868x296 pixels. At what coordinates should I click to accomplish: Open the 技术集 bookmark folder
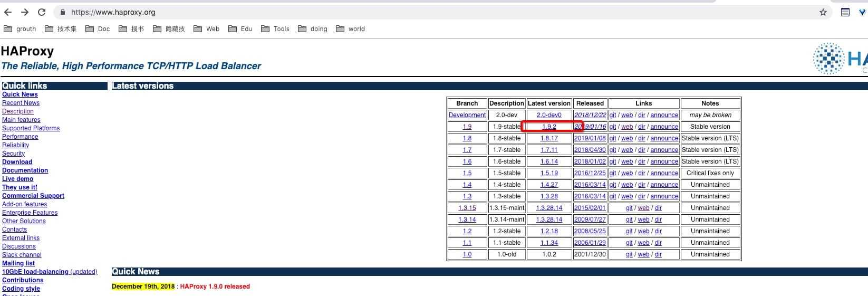point(61,29)
